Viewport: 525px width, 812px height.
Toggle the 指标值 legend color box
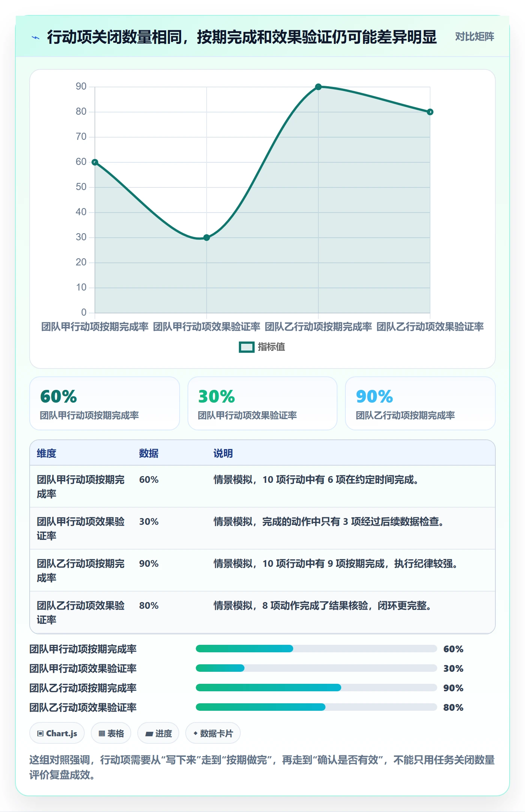pyautogui.click(x=247, y=347)
